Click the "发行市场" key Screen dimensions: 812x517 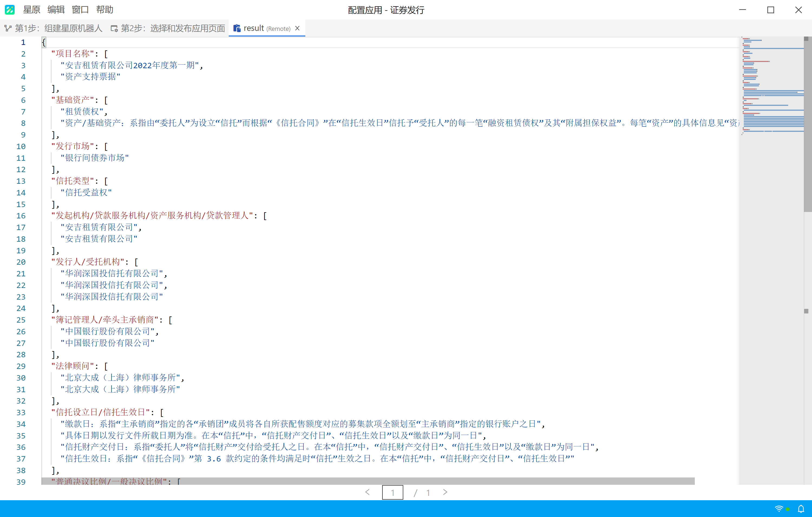[72, 146]
